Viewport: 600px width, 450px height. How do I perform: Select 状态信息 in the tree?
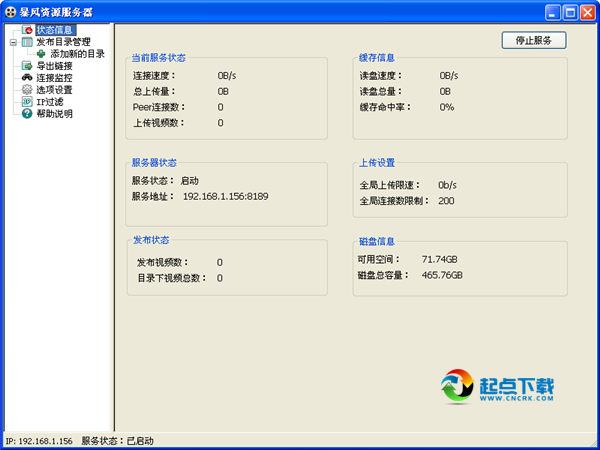pyautogui.click(x=55, y=30)
